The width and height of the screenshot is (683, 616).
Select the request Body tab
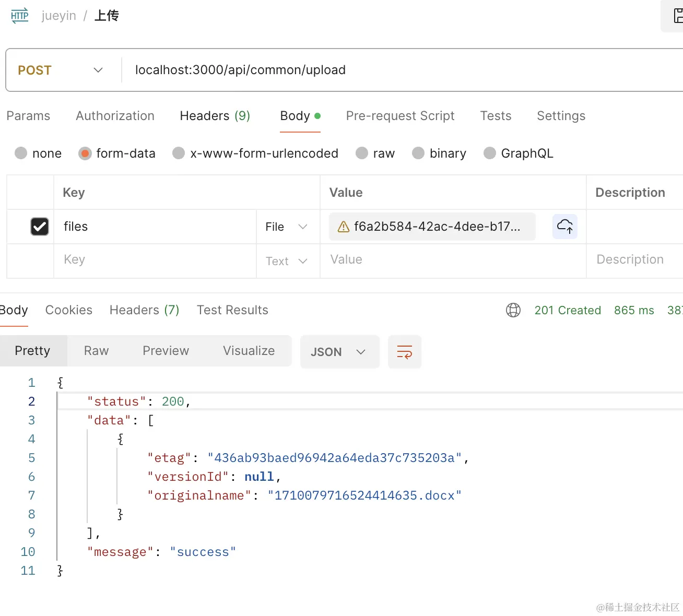(300, 116)
